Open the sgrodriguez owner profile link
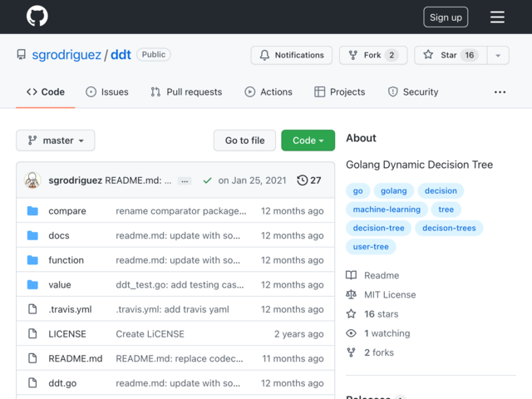532x399 pixels. click(66, 55)
